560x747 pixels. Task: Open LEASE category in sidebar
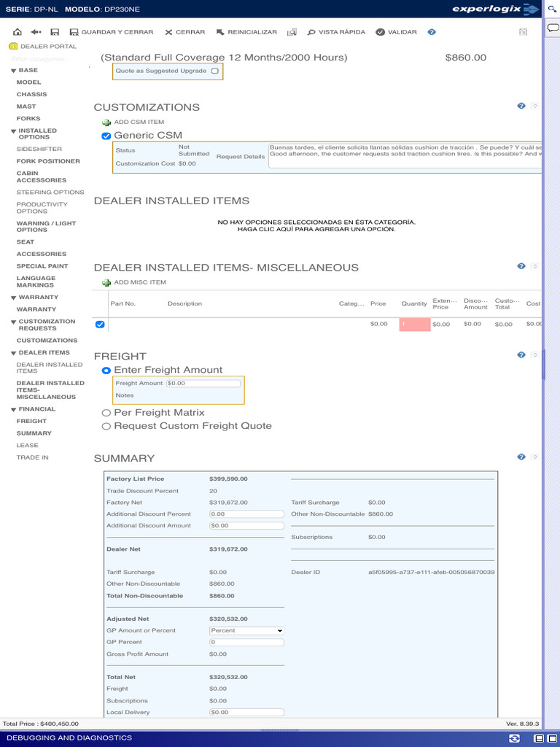tap(27, 446)
